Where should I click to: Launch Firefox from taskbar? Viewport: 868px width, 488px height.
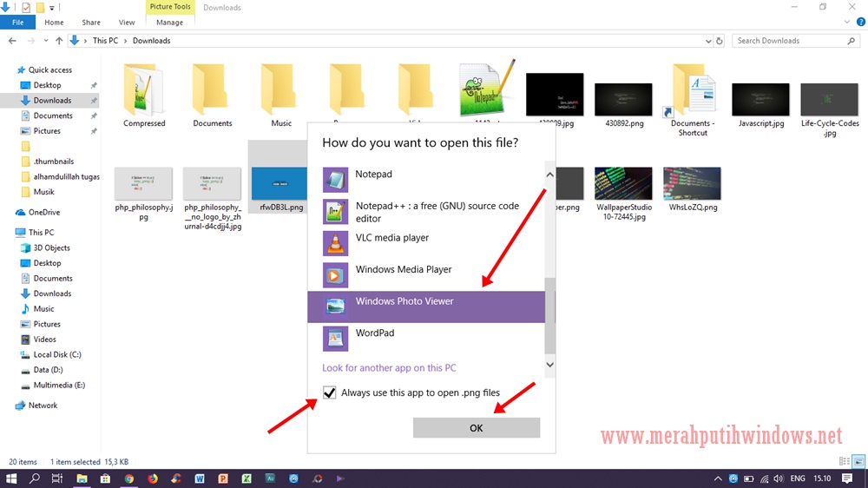pyautogui.click(x=153, y=478)
